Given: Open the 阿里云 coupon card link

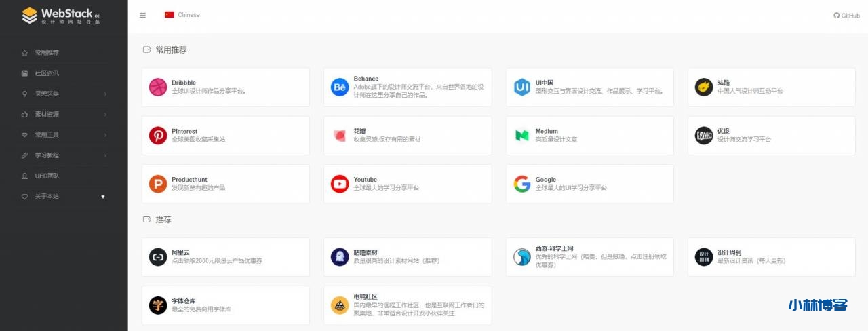Looking at the screenshot, I should coord(225,257).
